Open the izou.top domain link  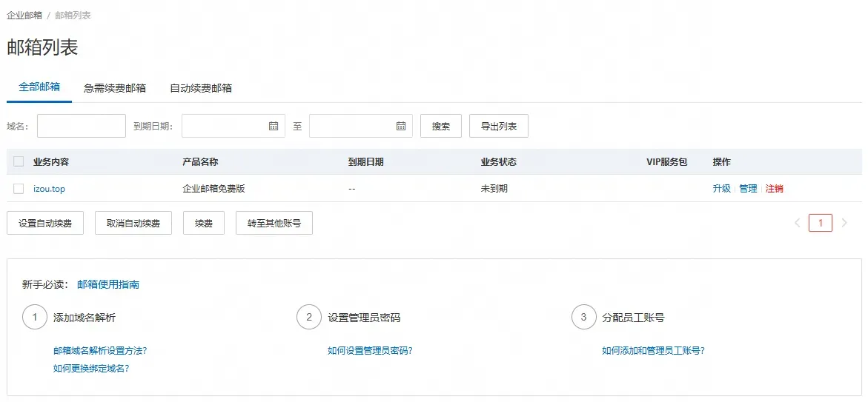coord(49,189)
